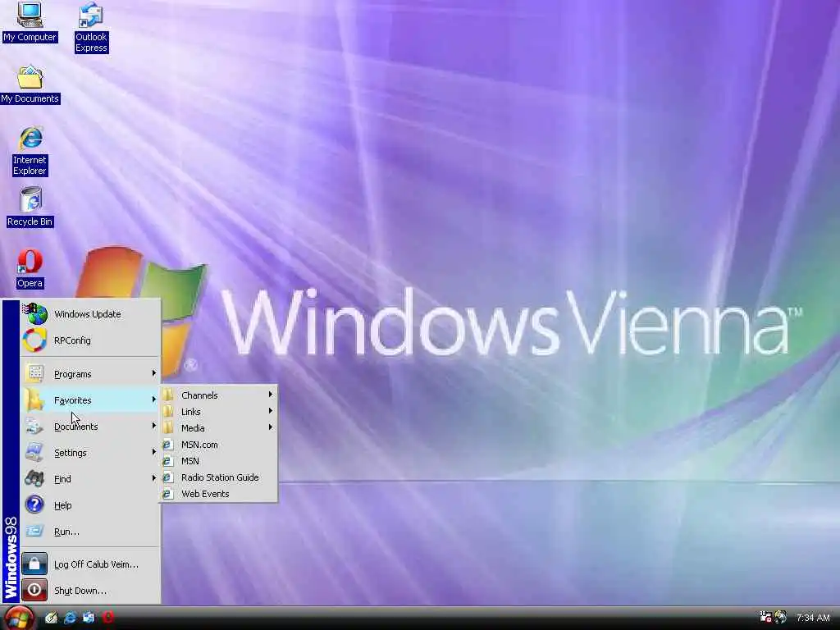Screen dimensions: 840x630
Task: Expand the Channels submenu arrow
Action: point(271,395)
